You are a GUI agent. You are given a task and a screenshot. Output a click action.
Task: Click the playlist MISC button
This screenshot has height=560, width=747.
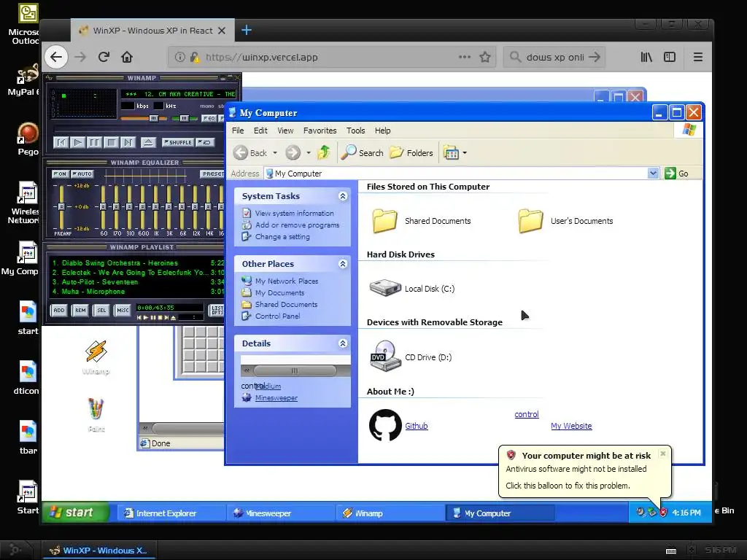click(123, 311)
